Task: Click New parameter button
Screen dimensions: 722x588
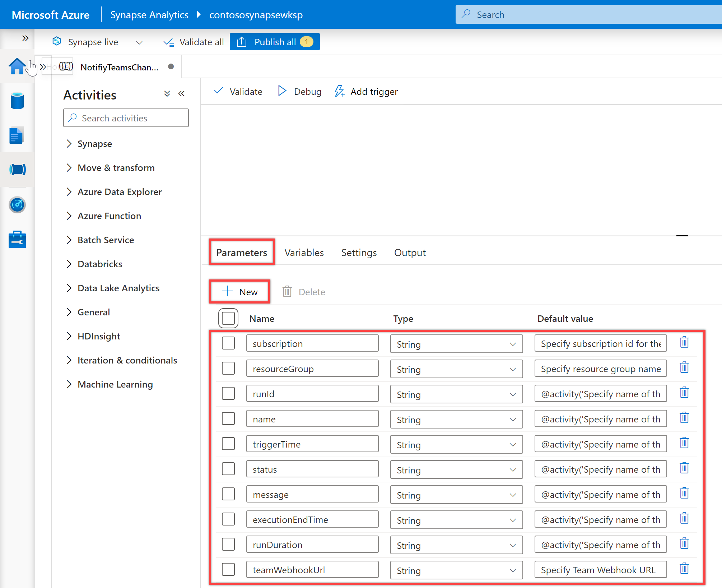Action: [240, 292]
